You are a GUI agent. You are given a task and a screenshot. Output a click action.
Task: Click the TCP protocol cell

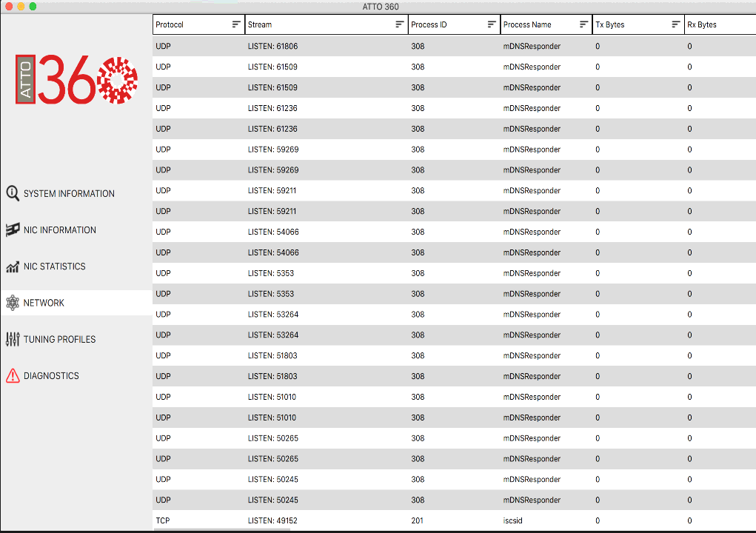pyautogui.click(x=162, y=521)
